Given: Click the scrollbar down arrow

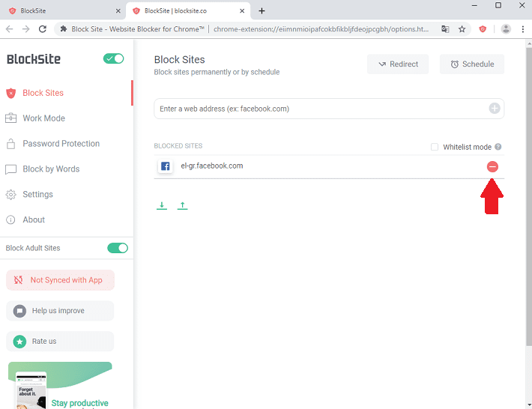Looking at the screenshot, I should (529, 405).
